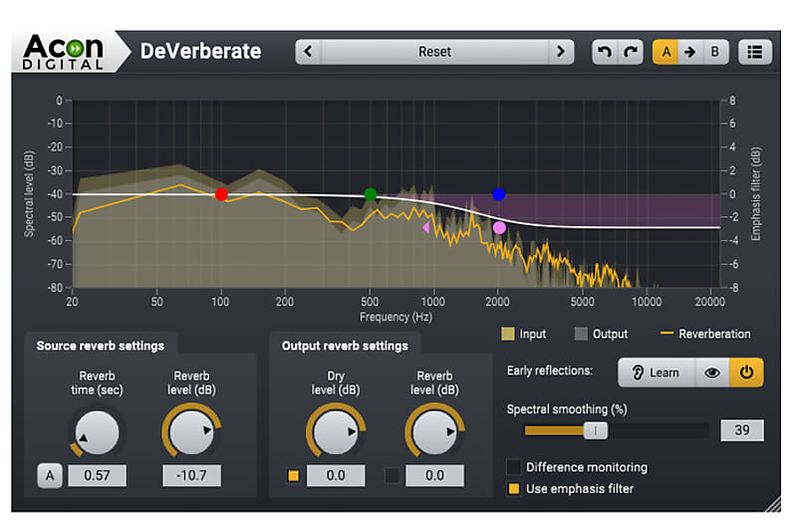Show early reflections with eye icon

click(x=709, y=373)
